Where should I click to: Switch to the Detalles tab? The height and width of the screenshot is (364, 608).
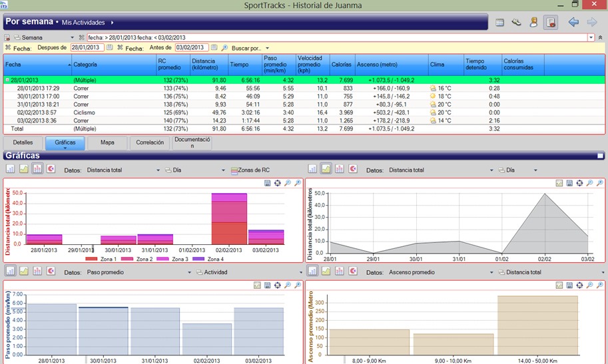(x=23, y=142)
